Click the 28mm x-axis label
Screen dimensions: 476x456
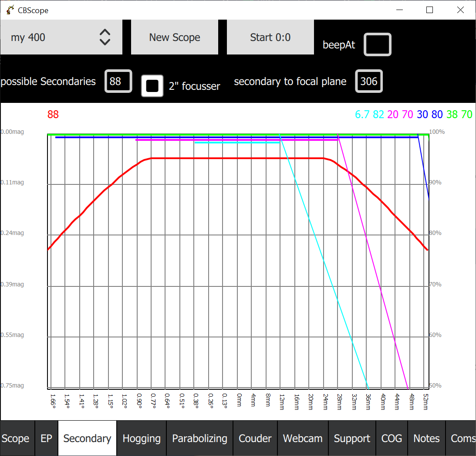tap(339, 402)
